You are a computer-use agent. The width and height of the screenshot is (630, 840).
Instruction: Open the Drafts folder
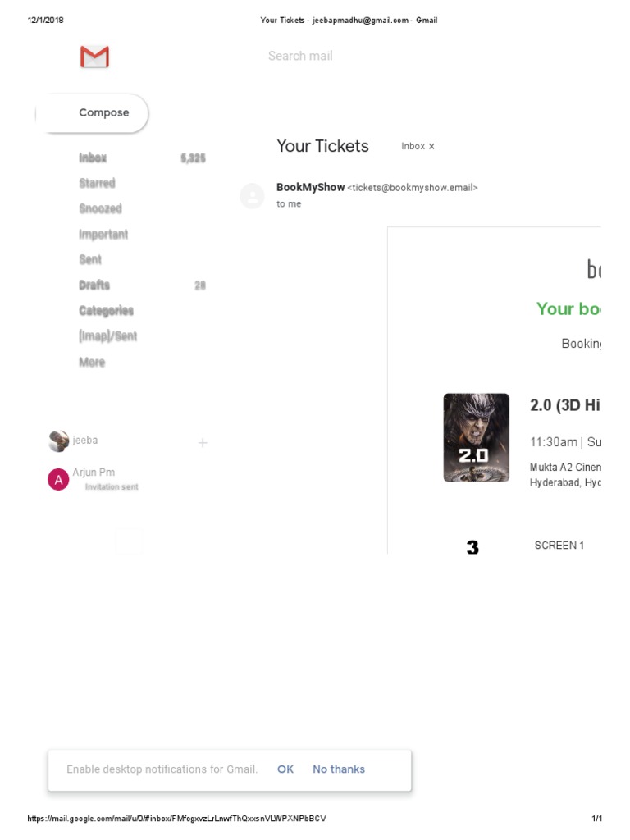pyautogui.click(x=94, y=285)
